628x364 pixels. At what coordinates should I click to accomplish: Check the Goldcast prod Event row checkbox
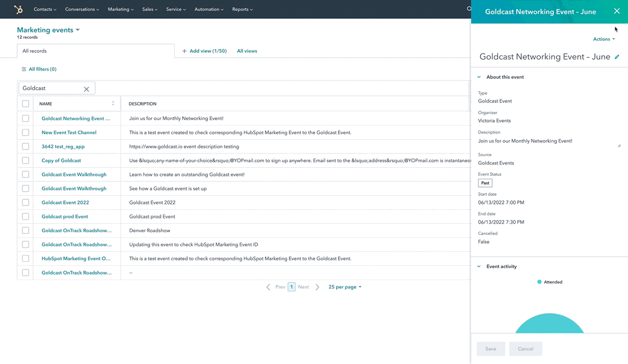[x=26, y=217]
